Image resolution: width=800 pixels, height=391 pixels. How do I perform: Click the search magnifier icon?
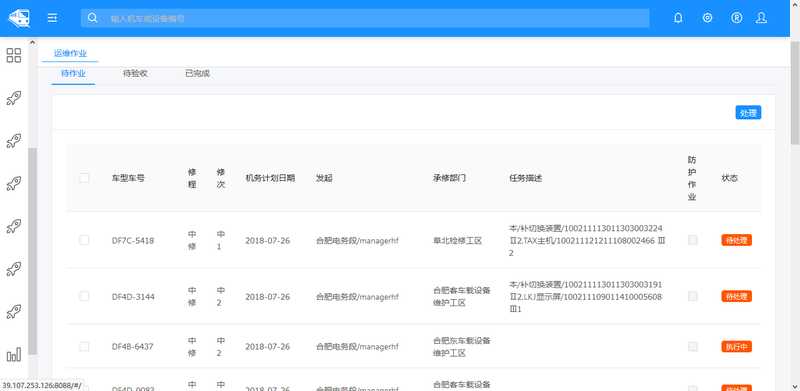coord(92,18)
